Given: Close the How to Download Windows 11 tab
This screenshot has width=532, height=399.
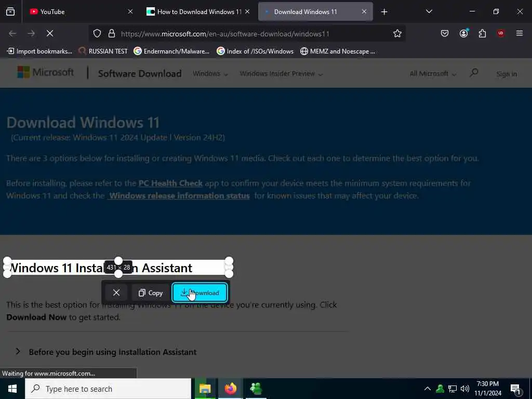Looking at the screenshot, I should pyautogui.click(x=247, y=11).
